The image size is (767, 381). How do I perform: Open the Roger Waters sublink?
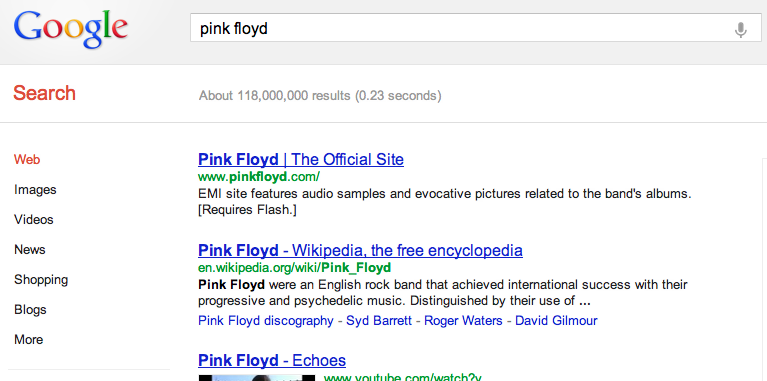tap(463, 321)
